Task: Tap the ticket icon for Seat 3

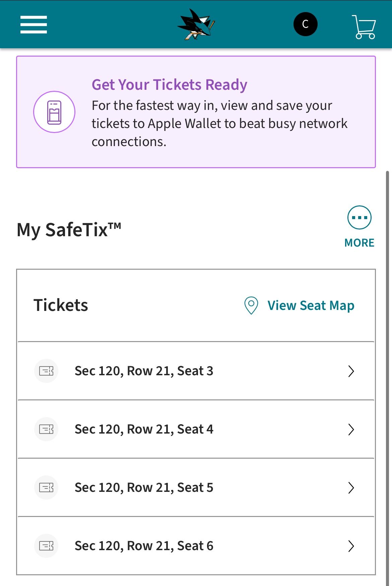Action: (x=46, y=371)
